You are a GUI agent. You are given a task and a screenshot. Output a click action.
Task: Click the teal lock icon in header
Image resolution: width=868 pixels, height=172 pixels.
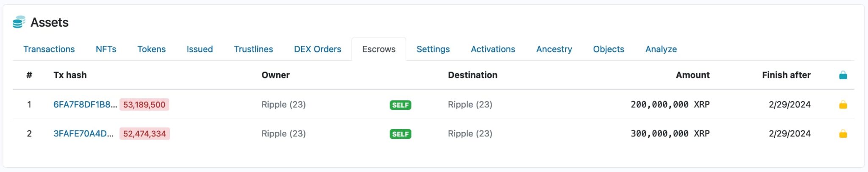coord(843,75)
